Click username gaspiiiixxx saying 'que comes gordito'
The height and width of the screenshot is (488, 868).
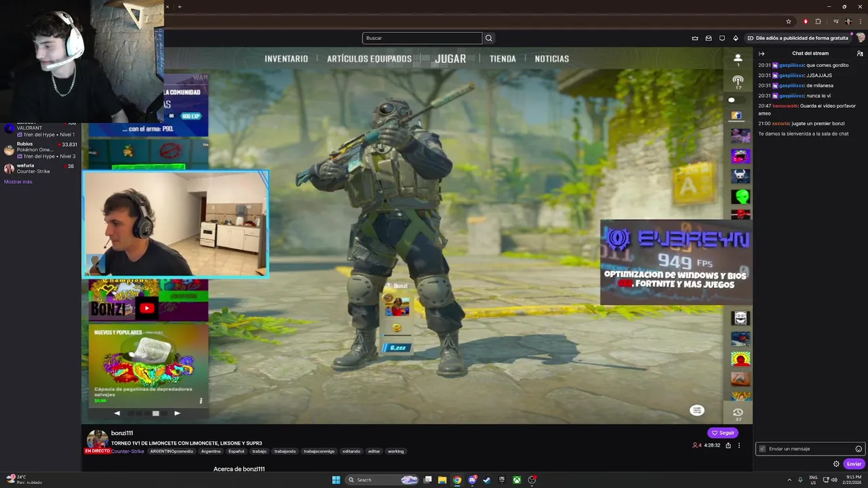[791, 65]
